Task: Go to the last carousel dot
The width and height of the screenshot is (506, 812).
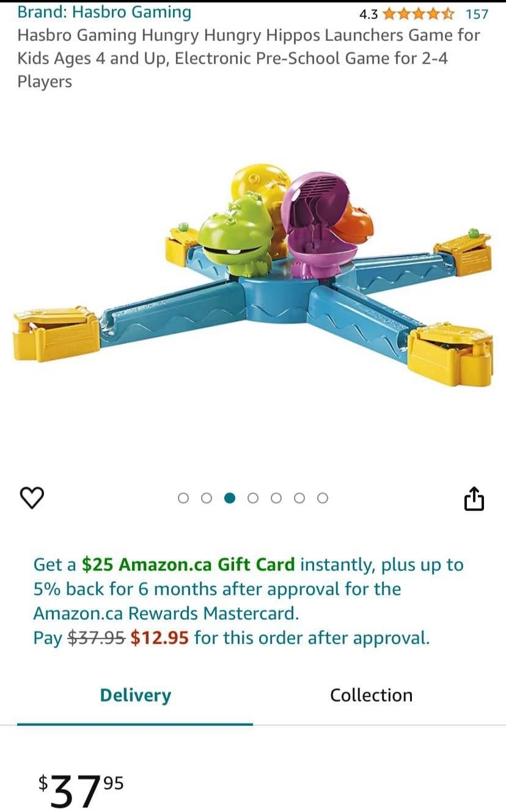Action: click(x=323, y=498)
